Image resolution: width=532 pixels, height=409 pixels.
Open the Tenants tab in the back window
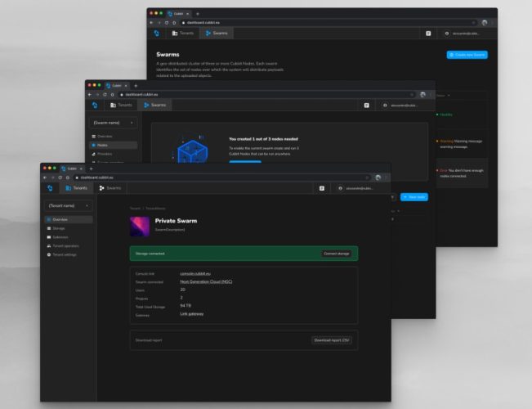click(x=183, y=34)
